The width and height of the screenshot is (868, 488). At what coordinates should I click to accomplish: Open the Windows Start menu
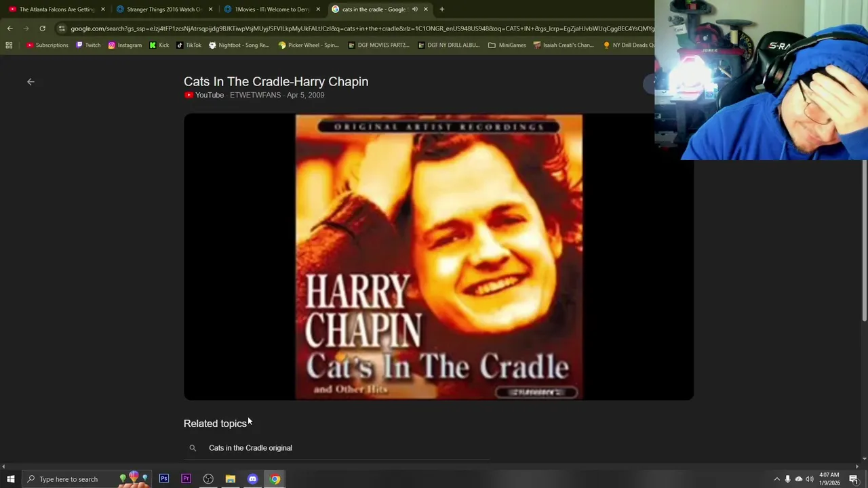point(10,479)
